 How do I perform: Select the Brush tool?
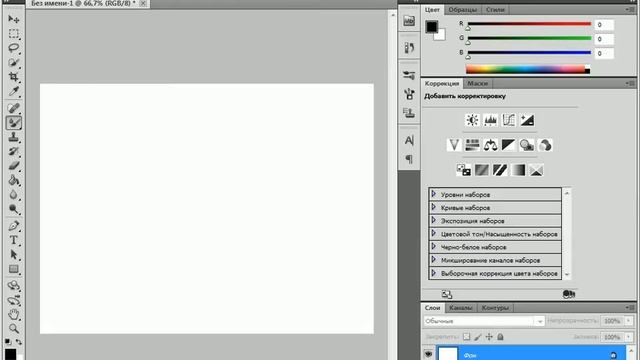[13, 122]
